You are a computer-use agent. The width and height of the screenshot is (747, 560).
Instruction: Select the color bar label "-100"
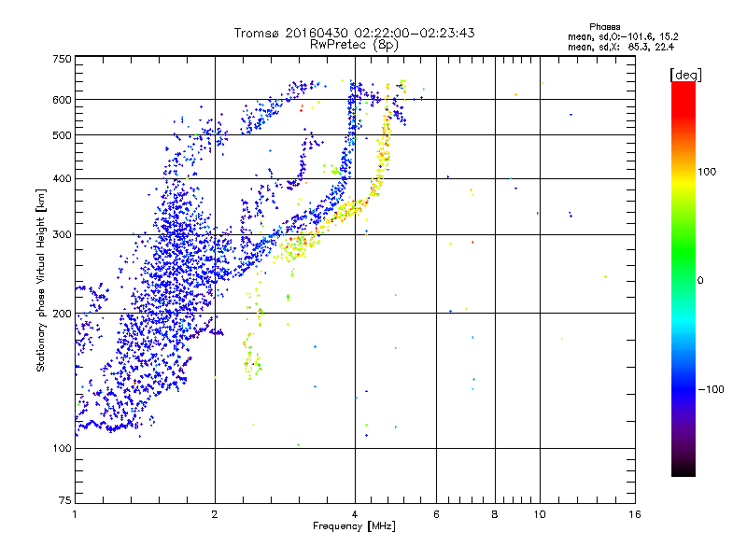tap(711, 389)
